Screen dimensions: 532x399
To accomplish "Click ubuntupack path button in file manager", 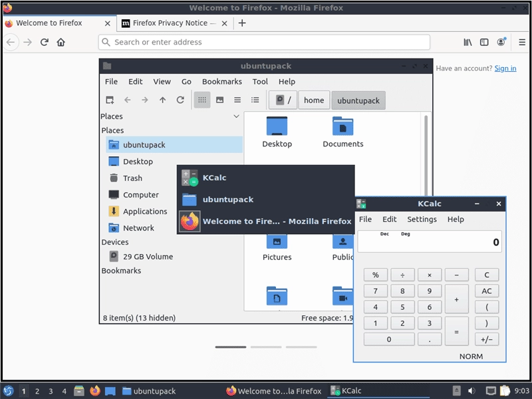I will (x=358, y=100).
